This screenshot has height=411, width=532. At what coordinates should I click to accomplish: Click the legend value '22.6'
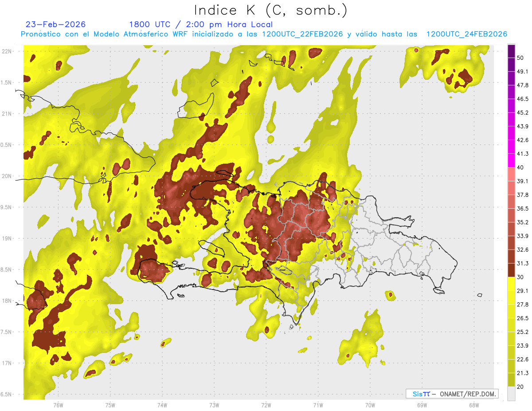pyautogui.click(x=523, y=360)
